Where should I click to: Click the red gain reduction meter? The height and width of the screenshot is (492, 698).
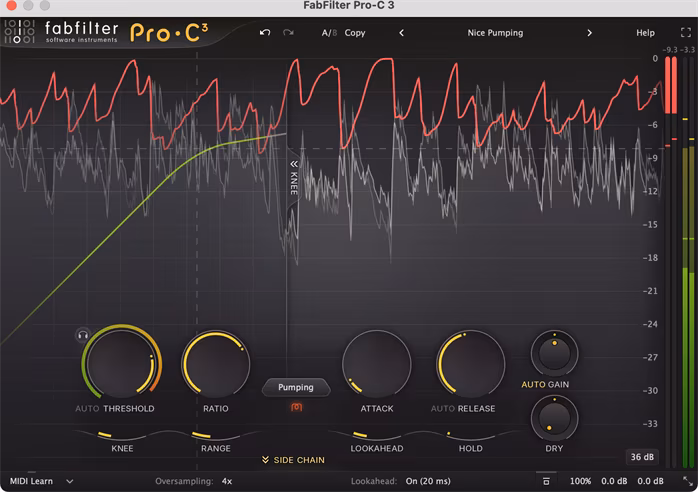click(x=671, y=85)
